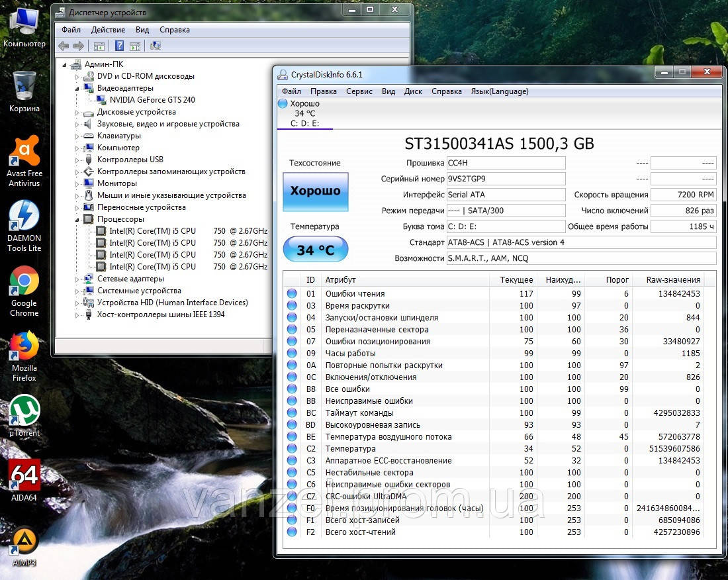728x580 pixels.
Task: Expand Мониторы node in Device Manager
Action: point(77,183)
